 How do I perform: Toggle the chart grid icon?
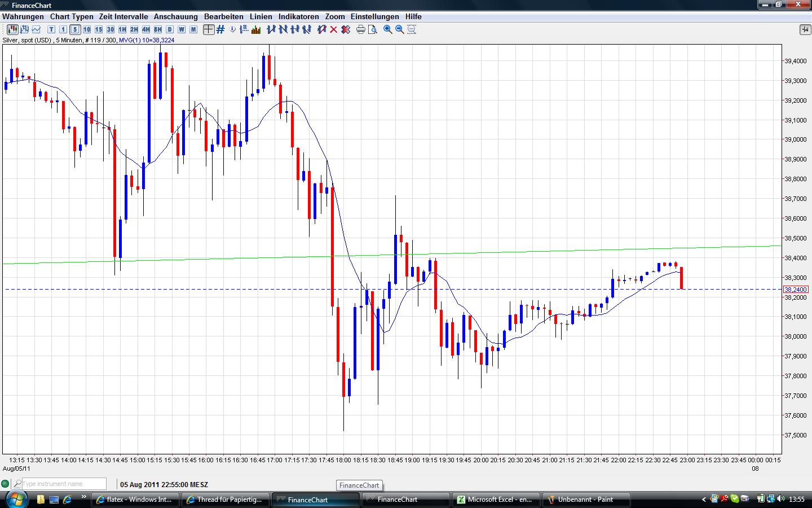click(220, 29)
